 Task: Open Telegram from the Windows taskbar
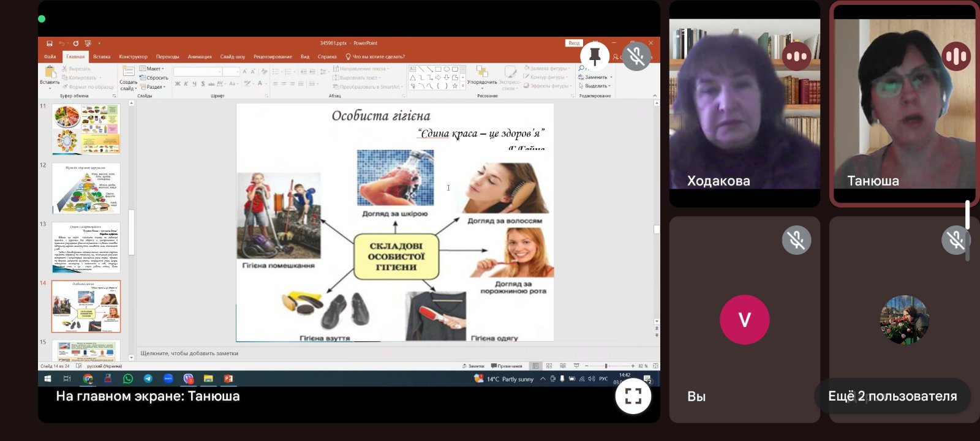click(x=148, y=379)
